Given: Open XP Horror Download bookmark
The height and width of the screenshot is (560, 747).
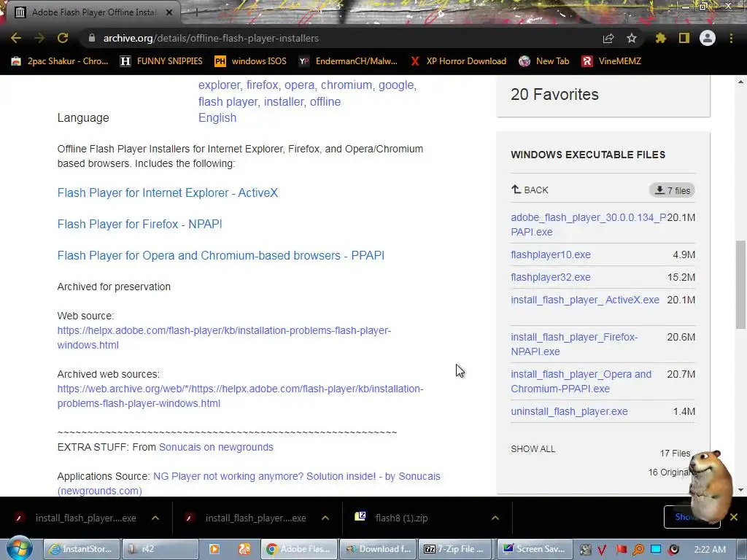Looking at the screenshot, I should 458,61.
